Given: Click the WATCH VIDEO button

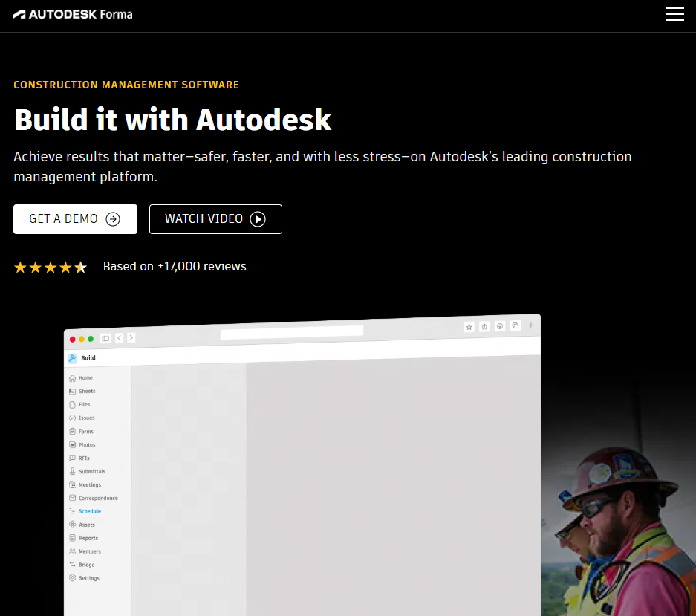Looking at the screenshot, I should click(x=215, y=219).
